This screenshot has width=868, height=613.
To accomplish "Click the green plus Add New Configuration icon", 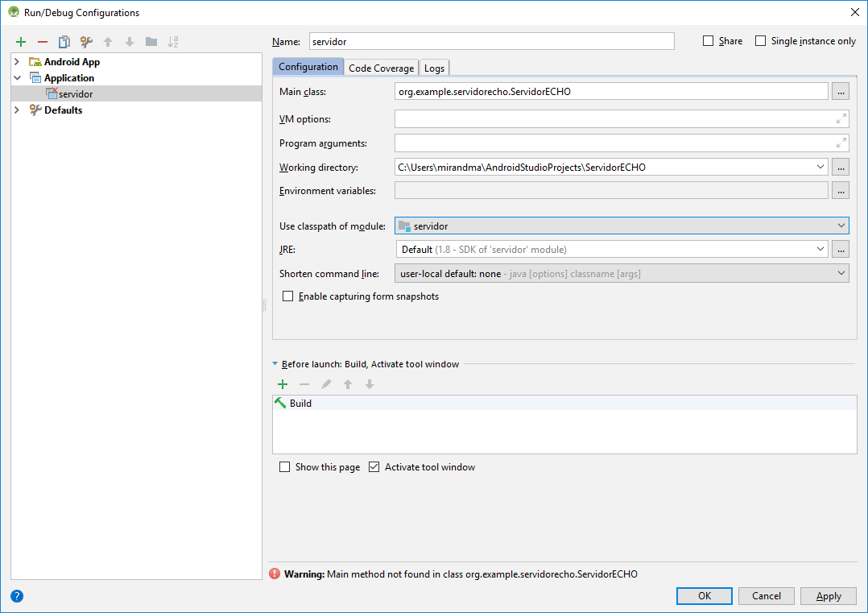I will 21,42.
